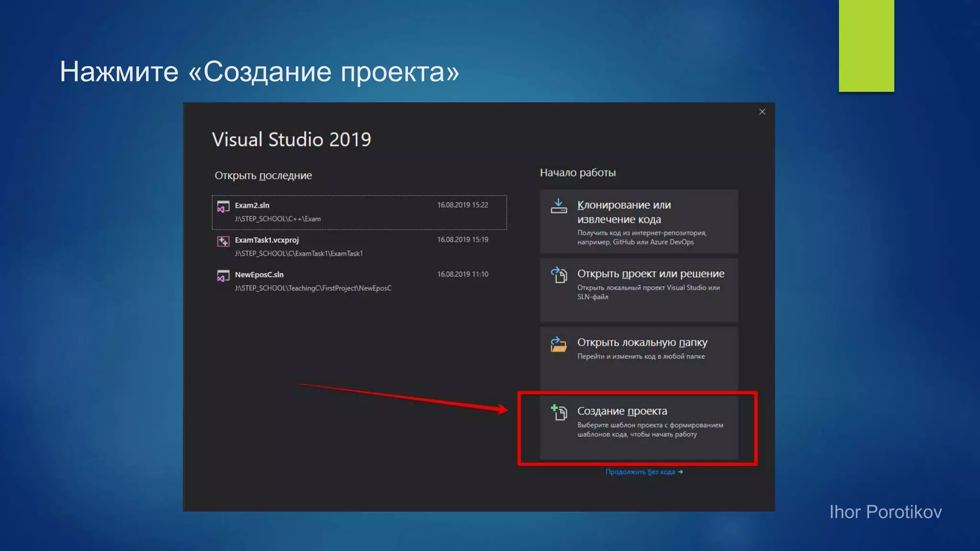This screenshot has width=980, height=551.
Task: Open recent solution Exam2.sln
Action: tap(359, 212)
